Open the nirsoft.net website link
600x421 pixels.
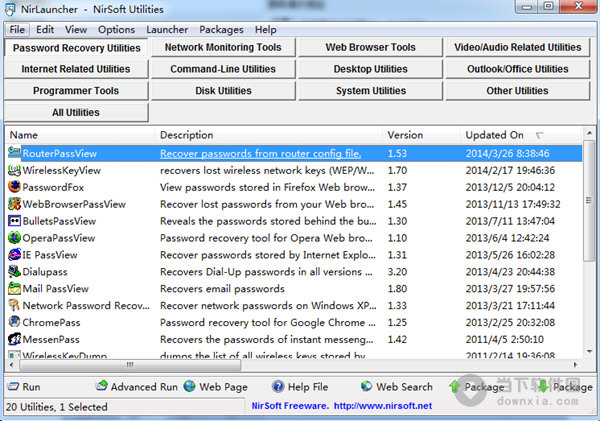coord(383,406)
